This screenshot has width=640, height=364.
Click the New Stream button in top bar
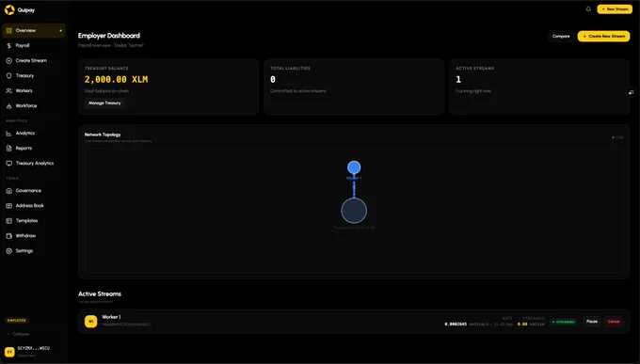615,9
